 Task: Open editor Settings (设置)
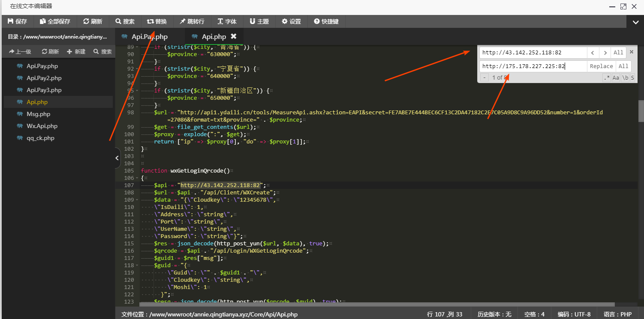coord(291,21)
